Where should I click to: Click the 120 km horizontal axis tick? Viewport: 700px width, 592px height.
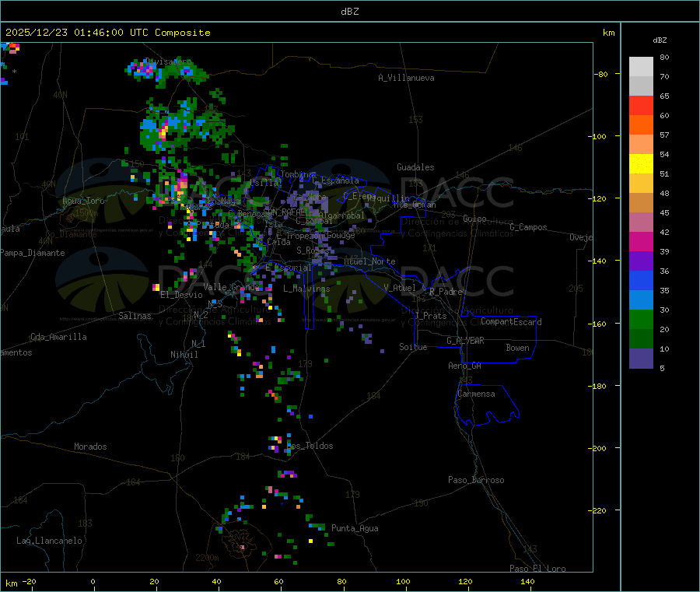(x=465, y=582)
